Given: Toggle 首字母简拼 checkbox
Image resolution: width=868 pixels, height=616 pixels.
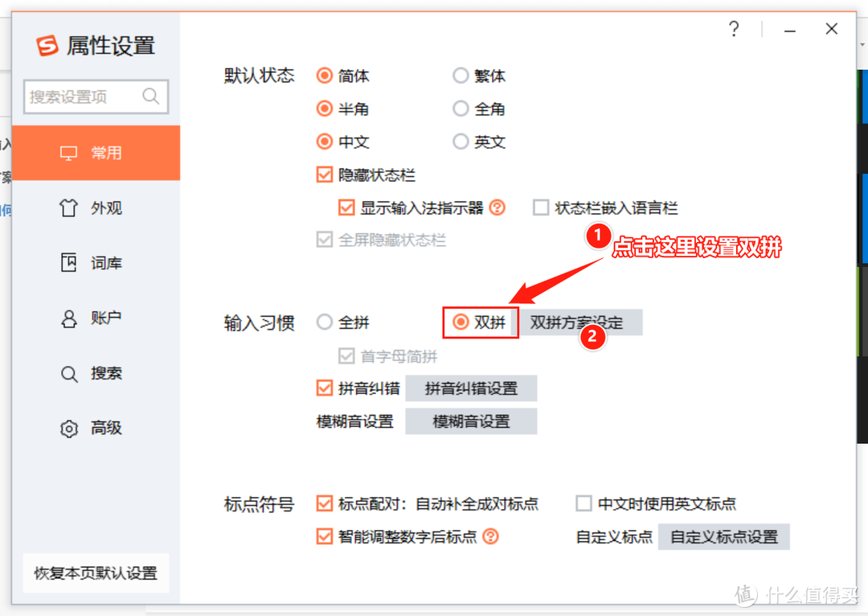Looking at the screenshot, I should (346, 355).
